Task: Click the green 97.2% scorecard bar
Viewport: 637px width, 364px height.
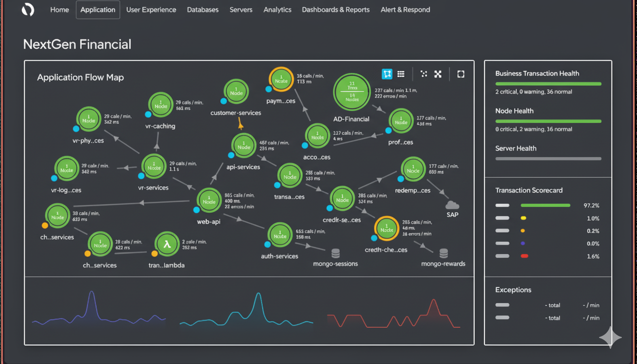Action: pyautogui.click(x=545, y=205)
